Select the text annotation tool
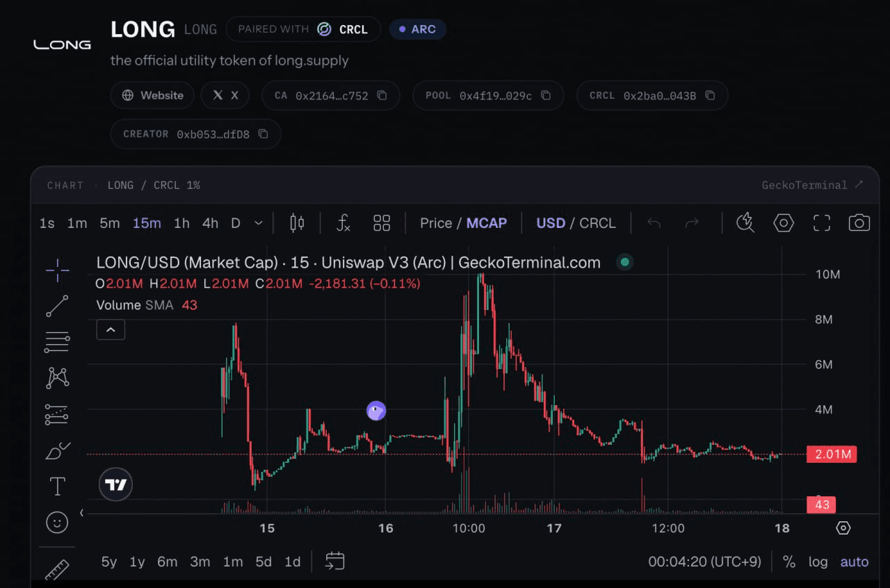890x588 pixels. coord(57,487)
